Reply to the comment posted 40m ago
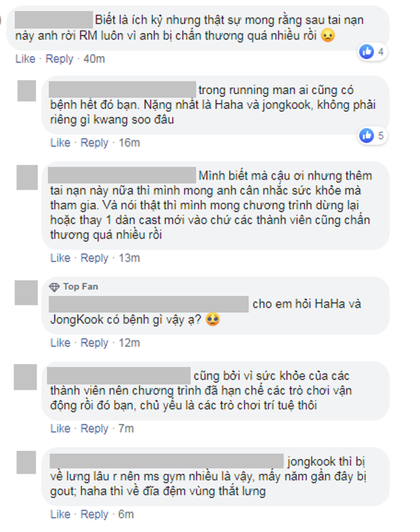This screenshot has height=532, width=420. tap(60, 59)
